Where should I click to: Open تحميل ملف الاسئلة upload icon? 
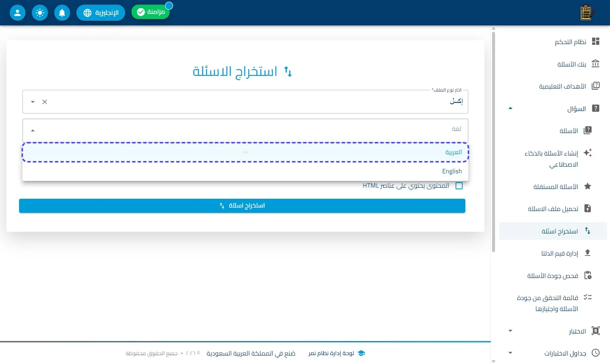(588, 208)
